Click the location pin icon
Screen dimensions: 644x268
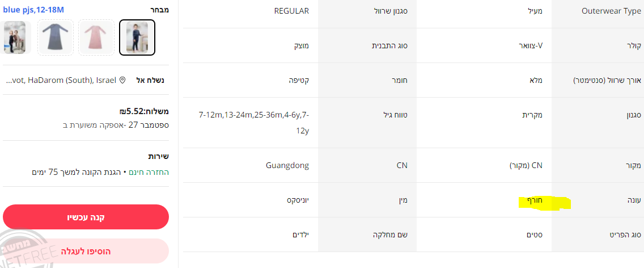pyautogui.click(x=122, y=81)
